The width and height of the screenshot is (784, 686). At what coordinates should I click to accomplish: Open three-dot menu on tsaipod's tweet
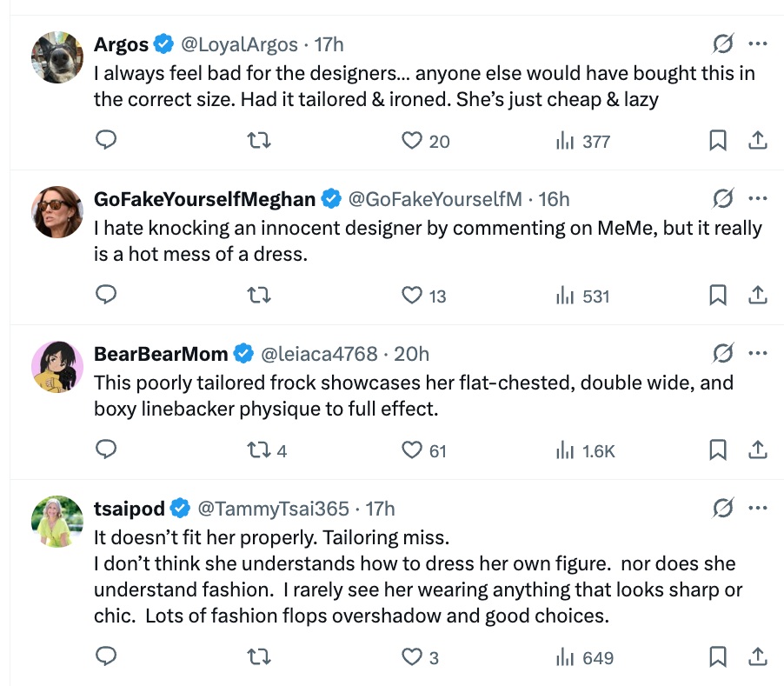757,508
